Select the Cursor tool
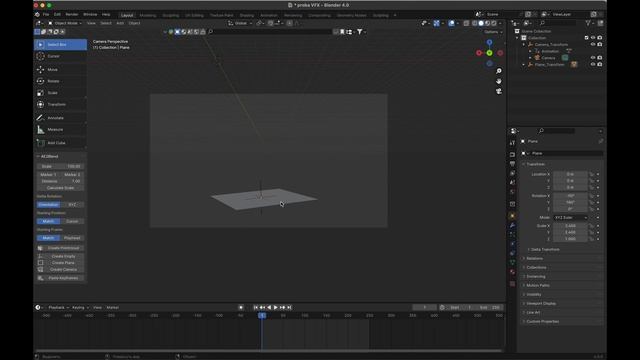Screen dimensions: 640x360 [x=60, y=56]
